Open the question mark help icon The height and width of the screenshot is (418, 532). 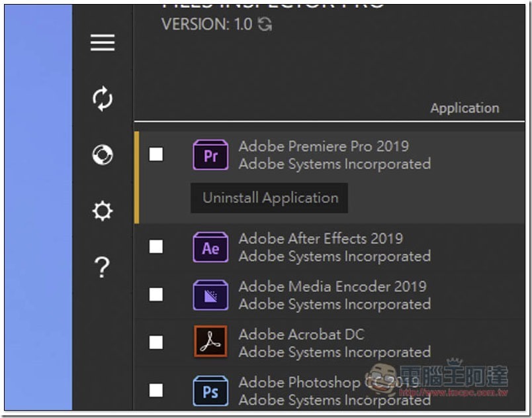tap(102, 267)
